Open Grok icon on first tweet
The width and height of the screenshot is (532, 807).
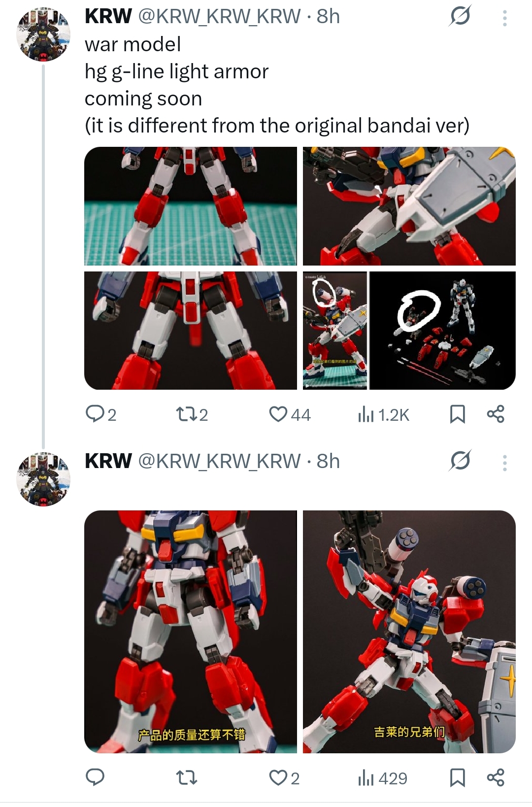point(460,16)
